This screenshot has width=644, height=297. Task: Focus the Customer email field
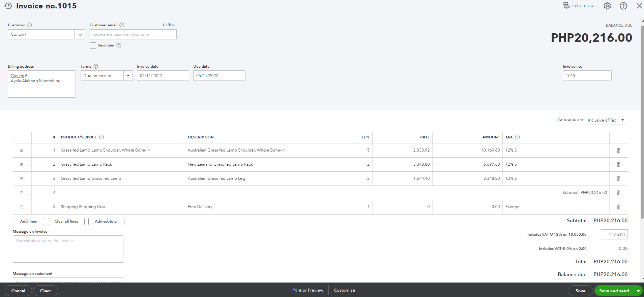133,34
